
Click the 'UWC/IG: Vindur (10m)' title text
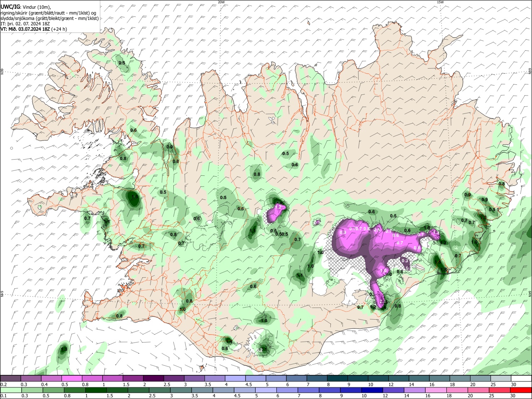25,7
